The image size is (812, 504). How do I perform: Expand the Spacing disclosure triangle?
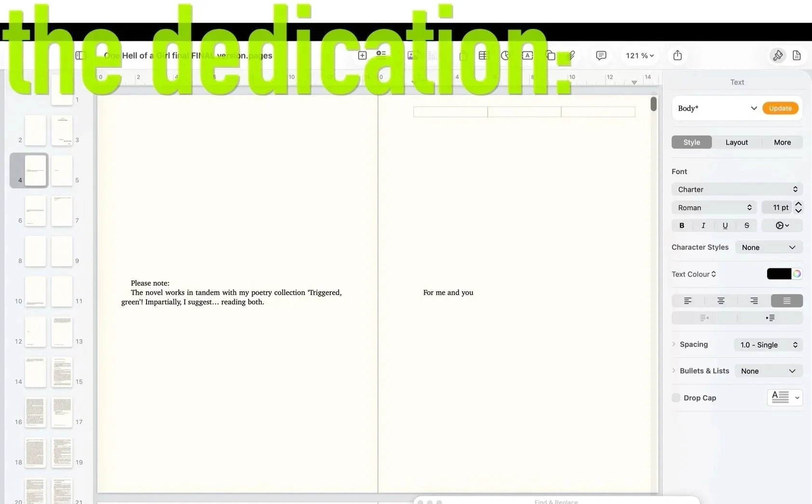pyautogui.click(x=674, y=344)
